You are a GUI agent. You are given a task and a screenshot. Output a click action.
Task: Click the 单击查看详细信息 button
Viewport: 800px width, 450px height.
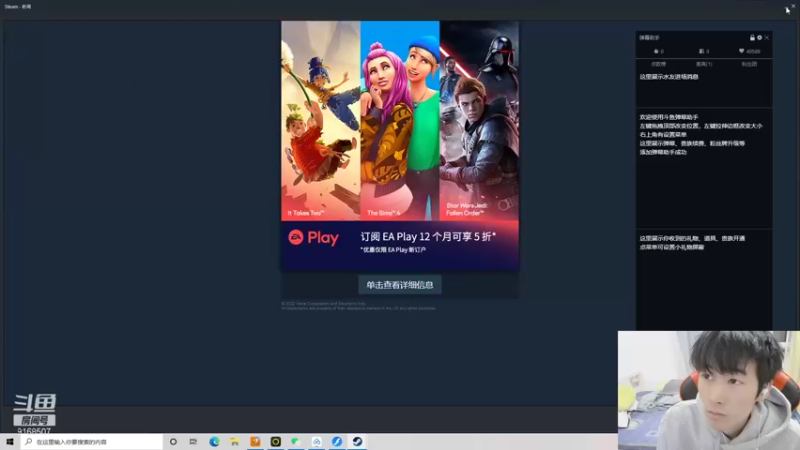click(400, 285)
